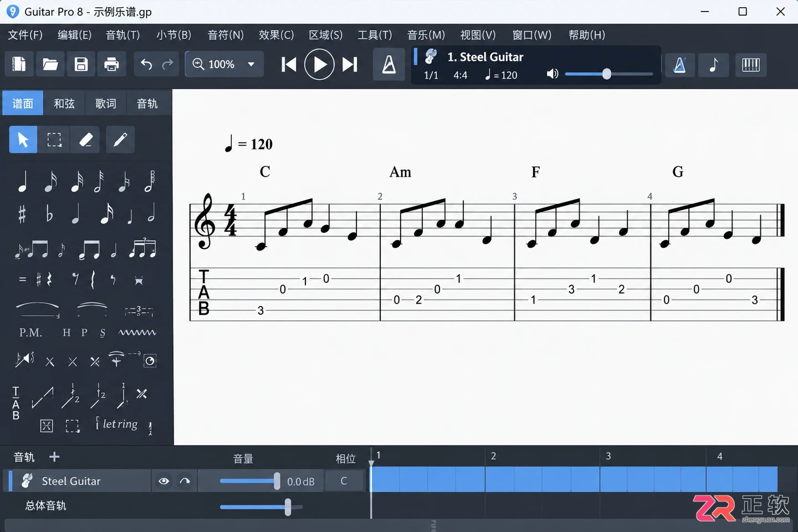The image size is (798, 532).
Task: Mute sound with the speaker icon
Action: 553,74
